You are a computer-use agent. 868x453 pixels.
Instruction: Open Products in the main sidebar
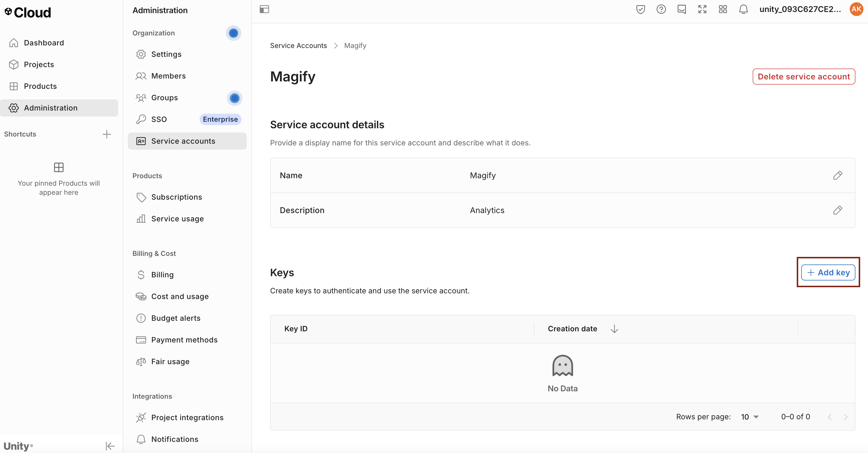(x=59, y=86)
